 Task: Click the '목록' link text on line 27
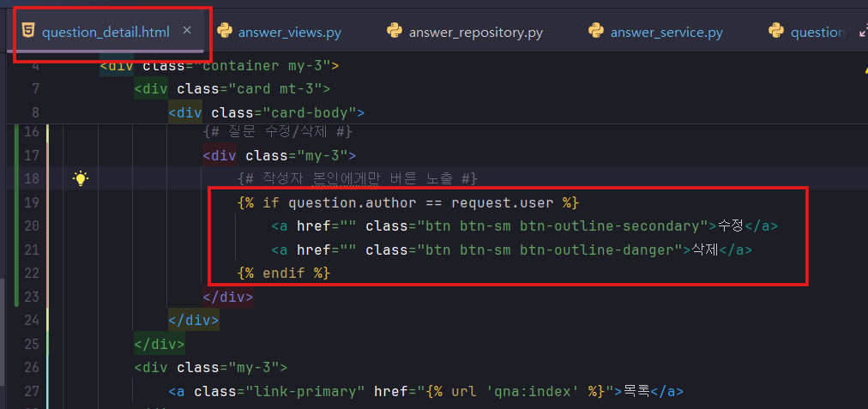636,391
